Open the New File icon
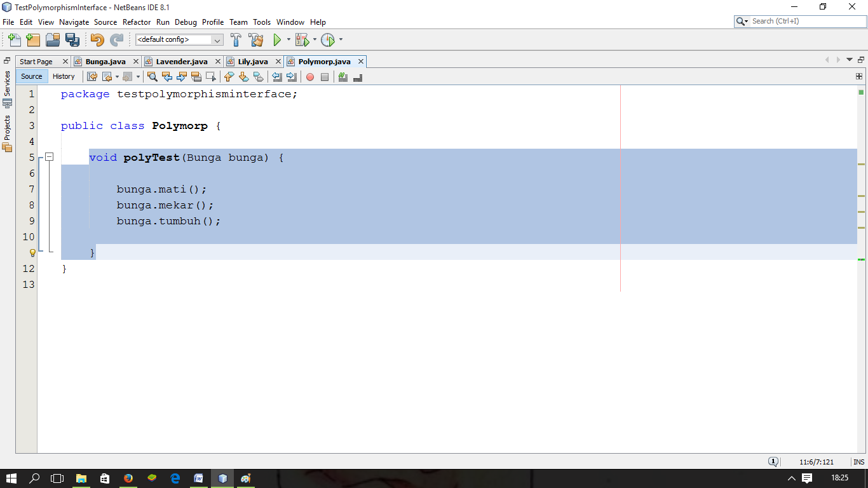Viewport: 868px width, 488px height. point(13,39)
